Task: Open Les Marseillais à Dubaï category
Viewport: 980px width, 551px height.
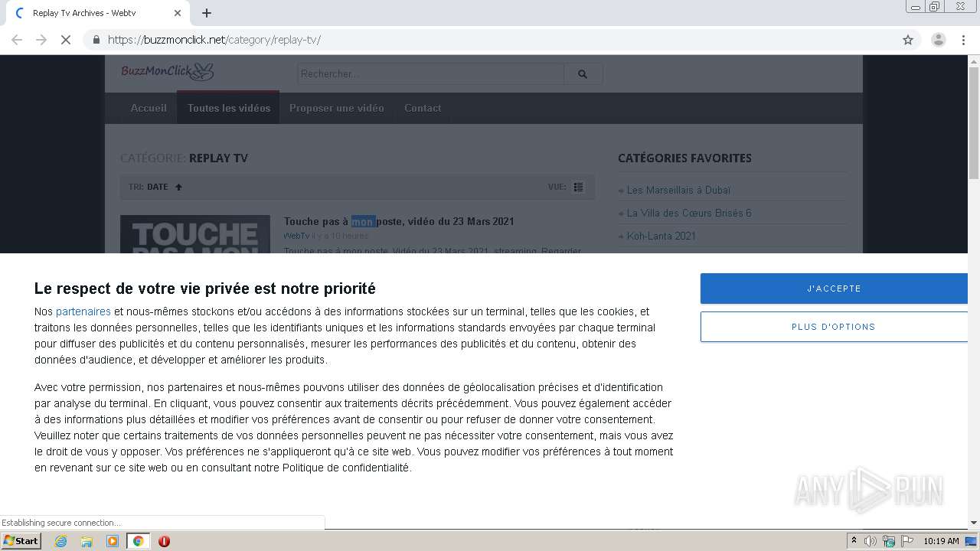Action: pyautogui.click(x=678, y=190)
